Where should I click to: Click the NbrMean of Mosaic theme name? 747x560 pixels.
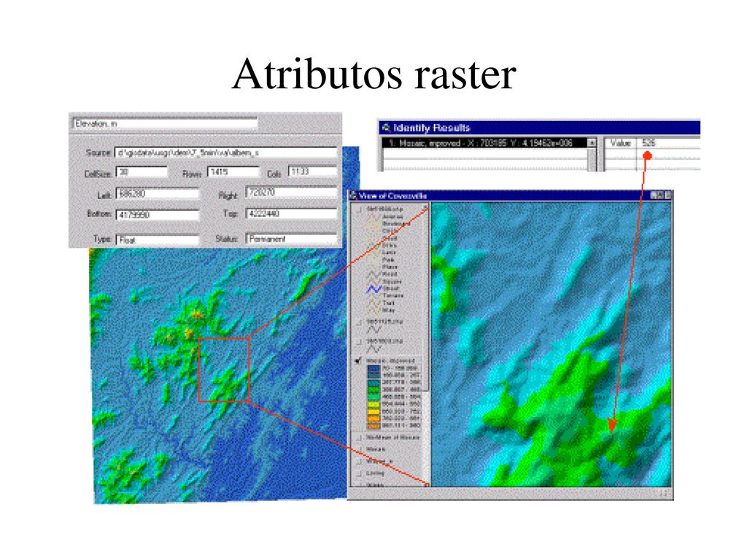point(393,437)
